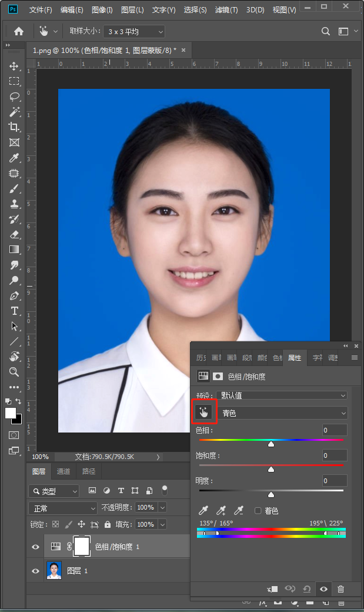Select the Horizontal Type tool
Viewport: 364px width, 612px height.
(x=15, y=311)
